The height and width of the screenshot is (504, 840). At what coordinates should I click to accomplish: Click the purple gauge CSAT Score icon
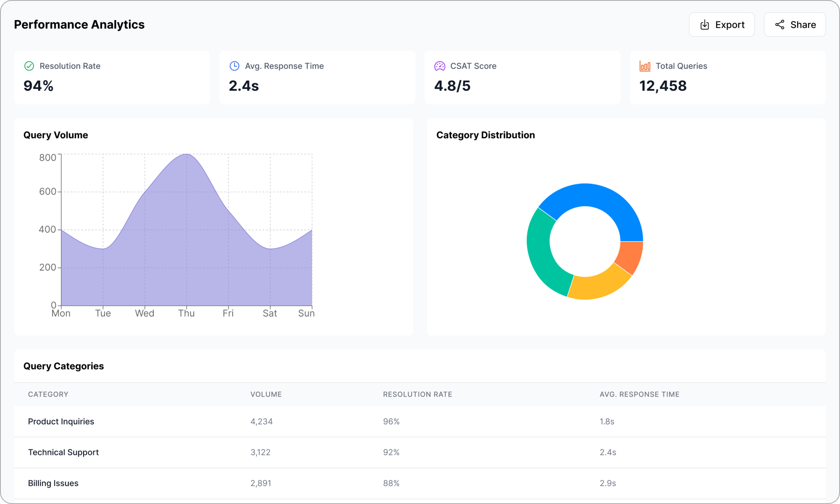click(439, 66)
